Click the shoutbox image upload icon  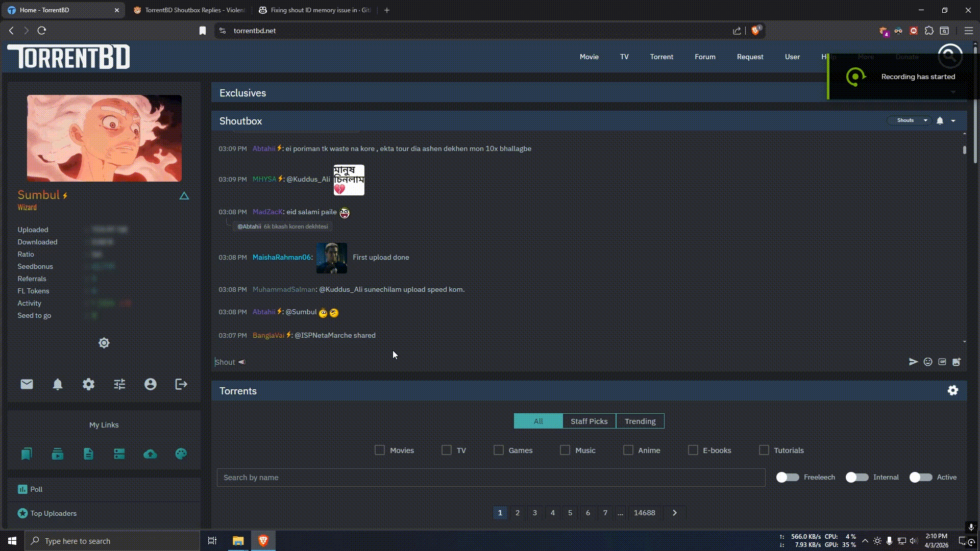[x=957, y=362]
